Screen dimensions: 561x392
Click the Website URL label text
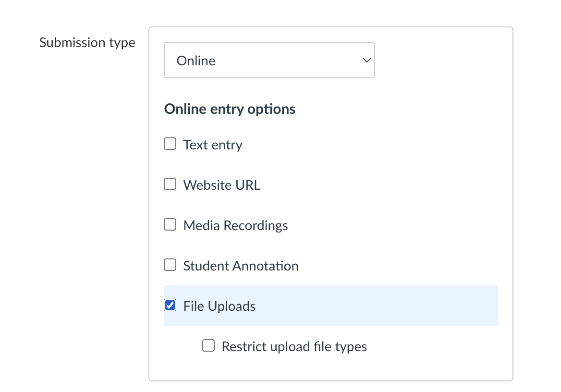click(x=221, y=184)
